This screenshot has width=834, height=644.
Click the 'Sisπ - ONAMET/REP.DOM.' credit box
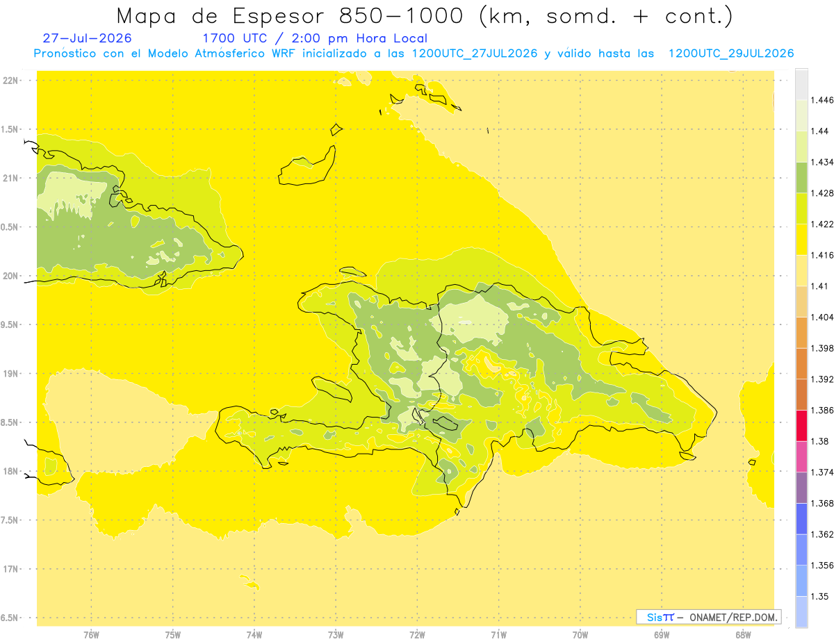[709, 617]
